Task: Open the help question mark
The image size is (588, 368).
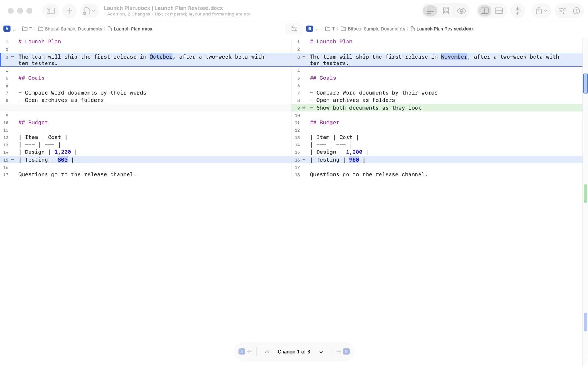Action: (576, 11)
